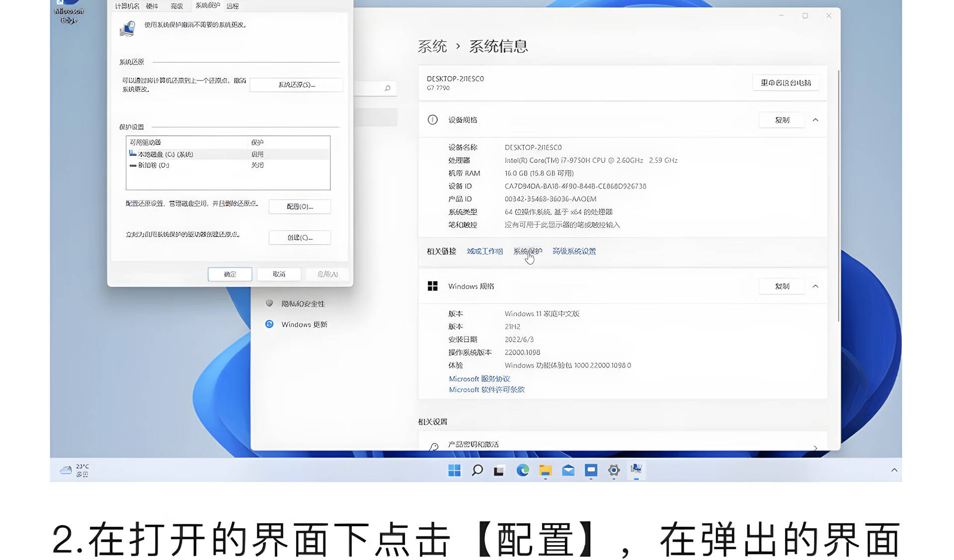
Task: Switch to 高级 tab in dialog
Action: pyautogui.click(x=177, y=6)
